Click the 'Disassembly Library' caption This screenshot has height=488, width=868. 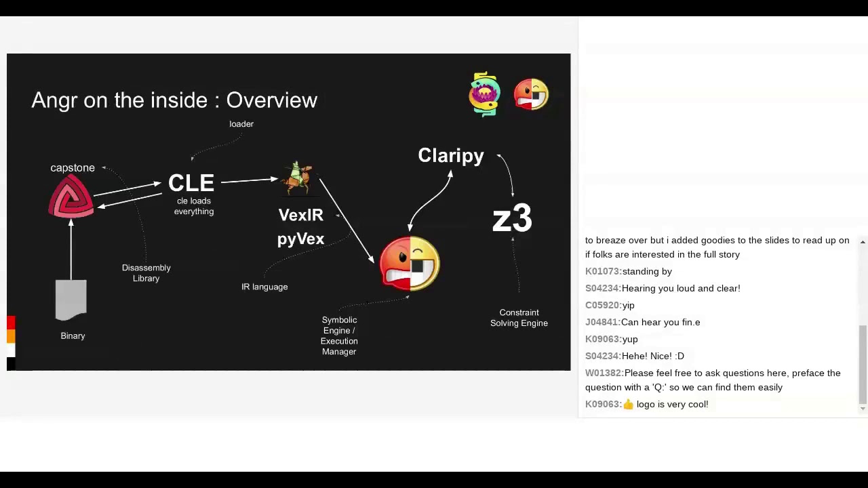coord(146,273)
